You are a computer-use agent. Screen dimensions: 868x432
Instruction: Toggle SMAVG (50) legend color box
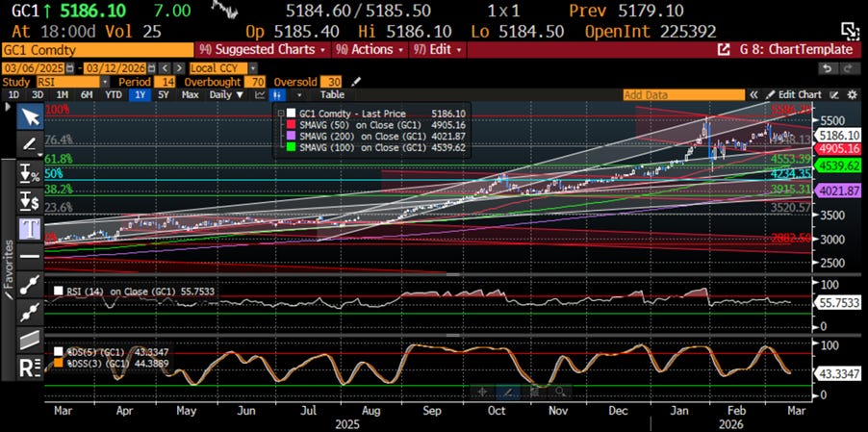[292, 124]
